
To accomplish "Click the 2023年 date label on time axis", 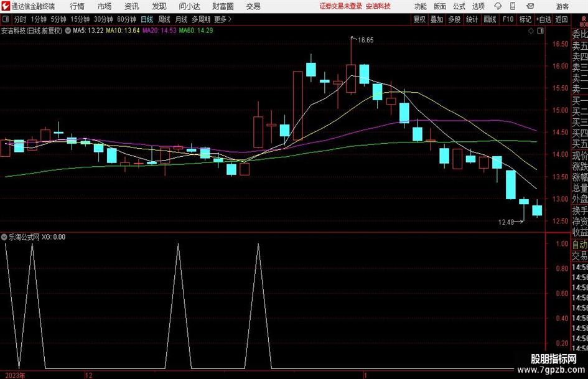I will (x=16, y=375).
